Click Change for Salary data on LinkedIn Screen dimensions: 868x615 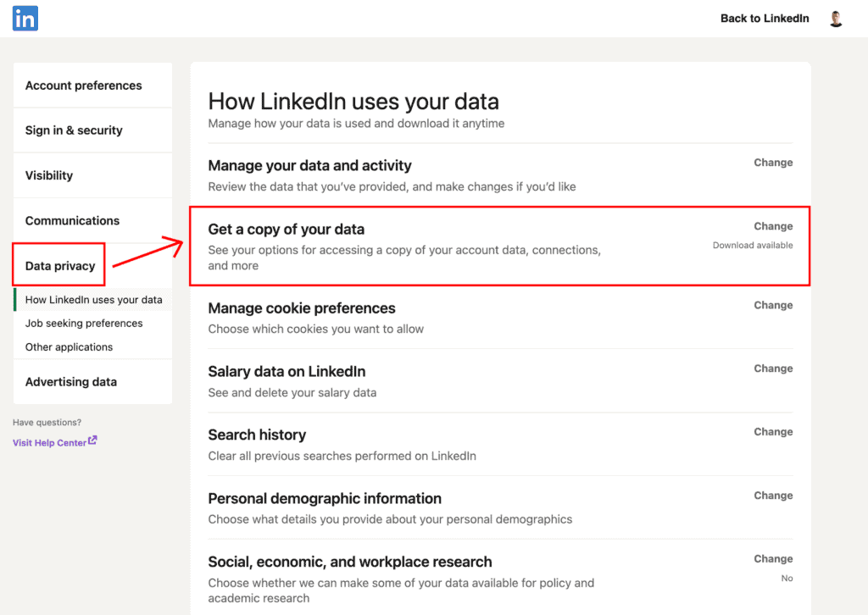[x=773, y=368]
